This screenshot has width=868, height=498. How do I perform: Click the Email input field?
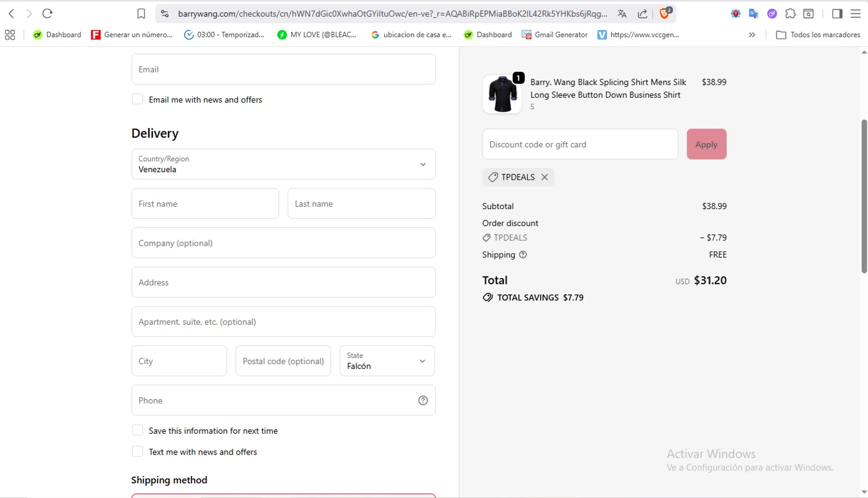click(x=284, y=69)
